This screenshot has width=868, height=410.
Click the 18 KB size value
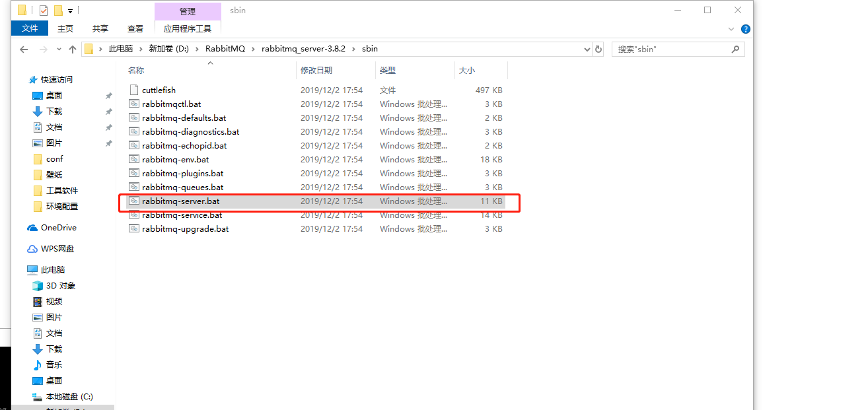pyautogui.click(x=491, y=159)
